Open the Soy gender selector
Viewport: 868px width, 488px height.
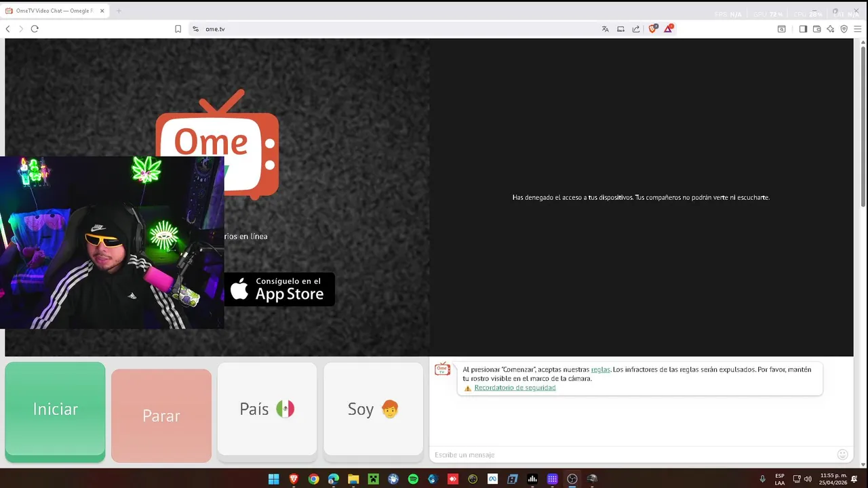373,409
